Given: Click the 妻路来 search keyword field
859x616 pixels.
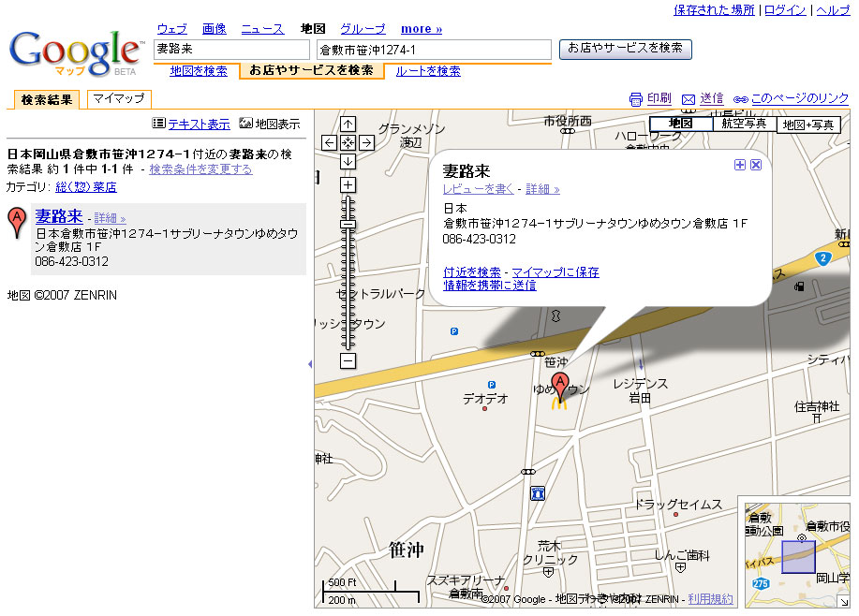Looking at the screenshot, I should pyautogui.click(x=231, y=50).
